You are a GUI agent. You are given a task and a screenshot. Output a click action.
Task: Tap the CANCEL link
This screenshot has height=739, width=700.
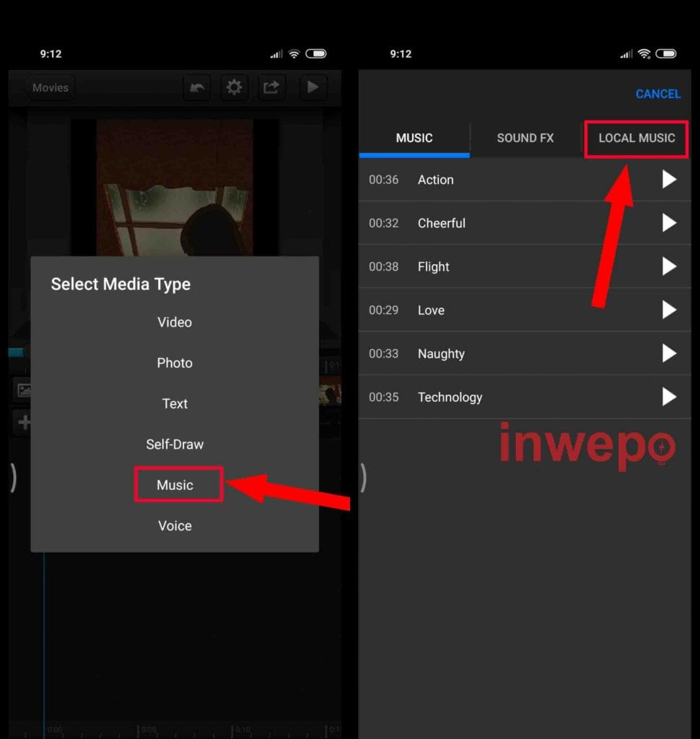coord(658,95)
